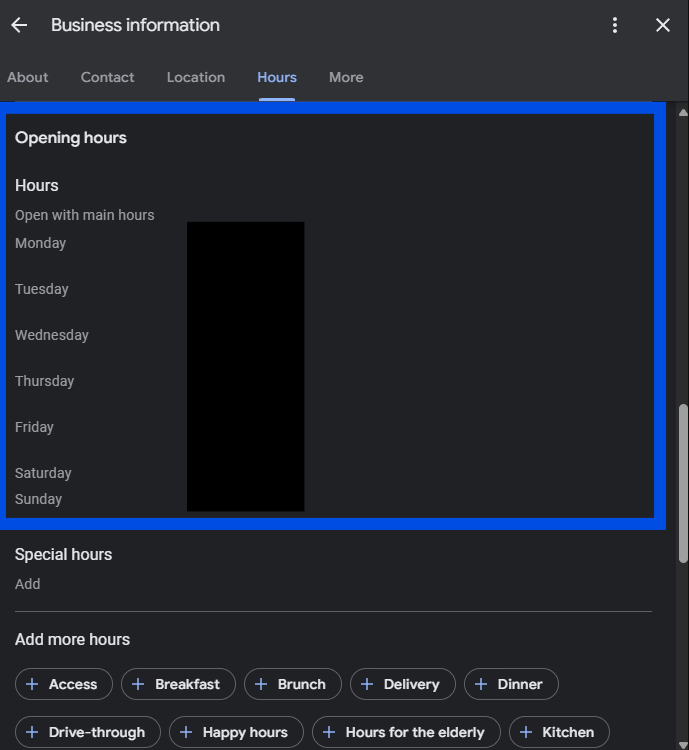Switch to the About tab
Screen dimensions: 689x750
[x=28, y=77]
